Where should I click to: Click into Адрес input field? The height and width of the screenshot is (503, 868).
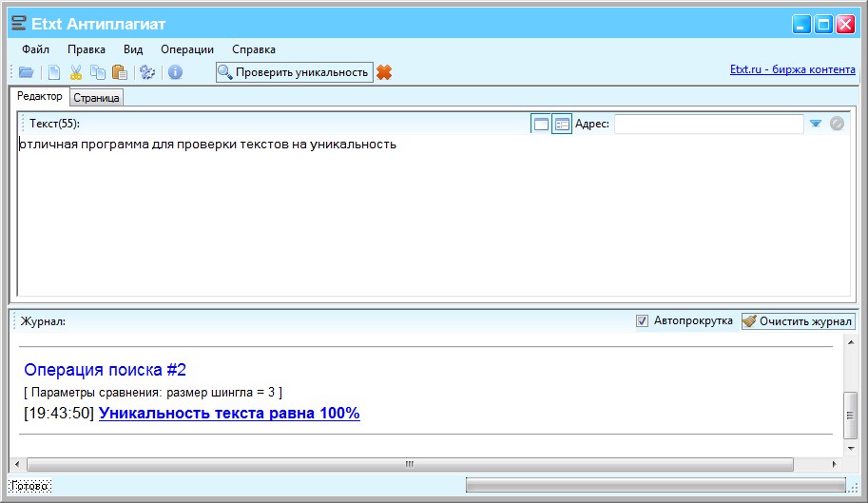(x=708, y=124)
